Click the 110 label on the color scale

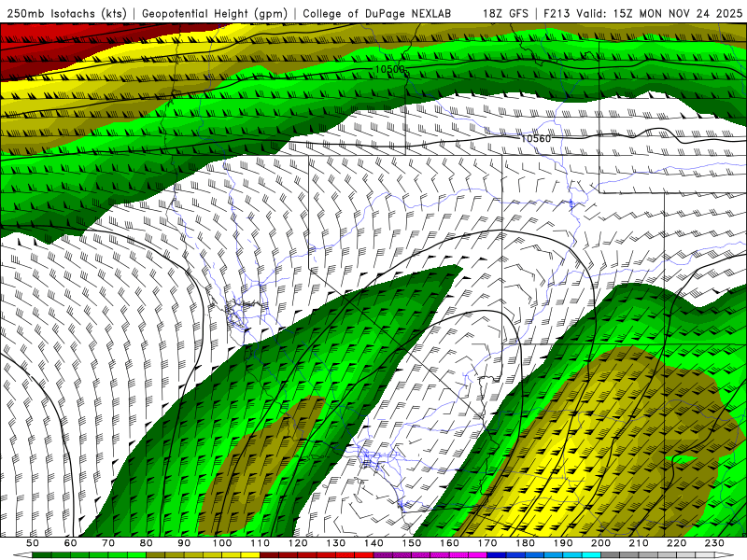[260, 543]
